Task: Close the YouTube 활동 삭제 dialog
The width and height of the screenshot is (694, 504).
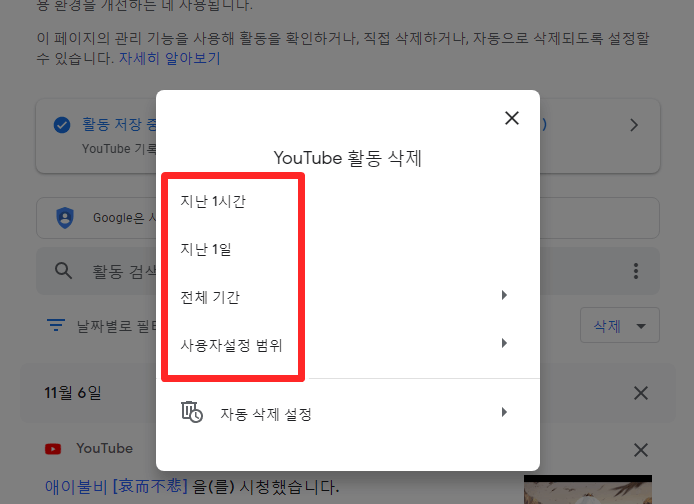Action: point(512,118)
